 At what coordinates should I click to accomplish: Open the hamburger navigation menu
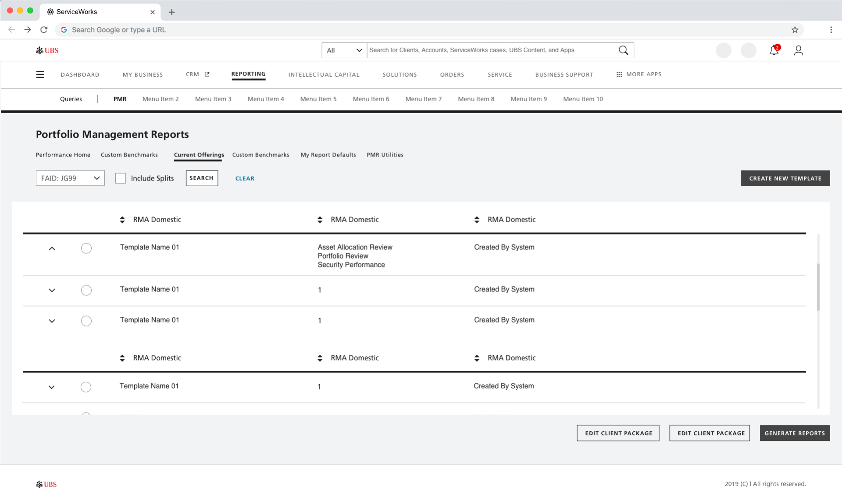click(40, 75)
